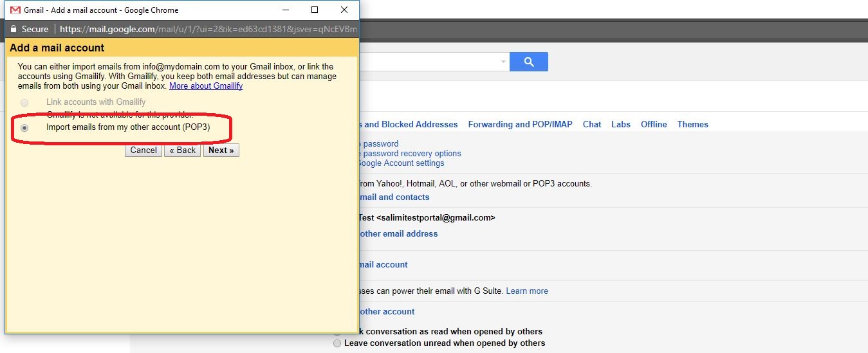868x353 pixels.
Task: Click the Gmail icon in popup title bar
Action: click(15, 10)
